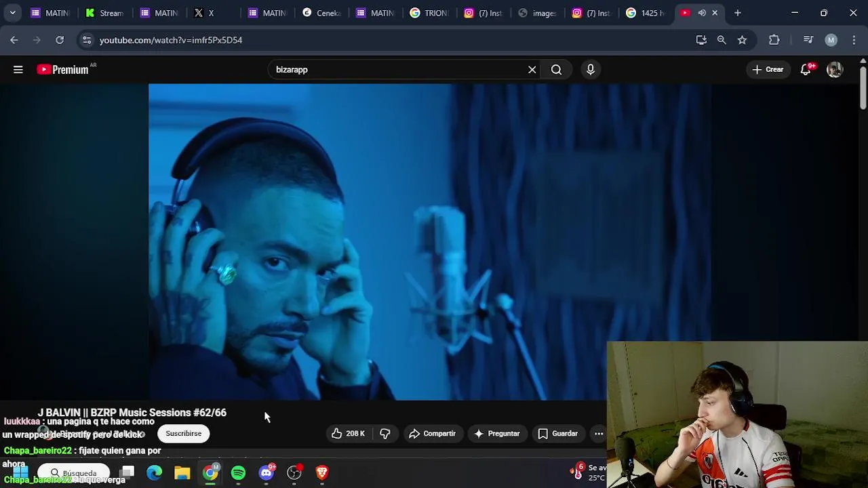The image size is (868, 488).
Task: Open the Crear upload menu
Action: 768,69
